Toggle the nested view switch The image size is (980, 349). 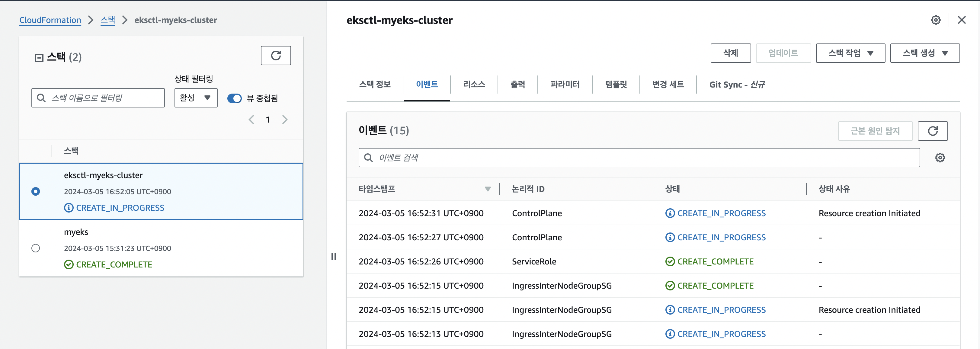tap(234, 98)
